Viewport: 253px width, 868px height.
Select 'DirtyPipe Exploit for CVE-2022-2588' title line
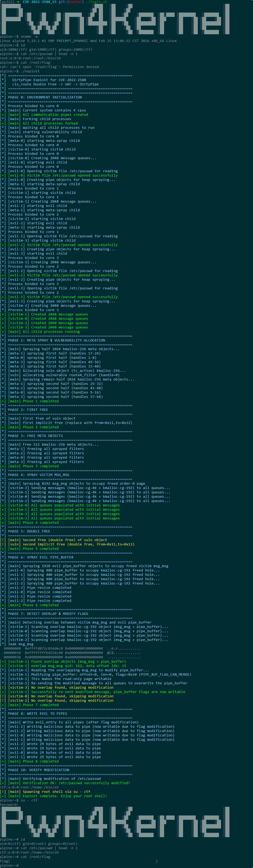[49, 80]
